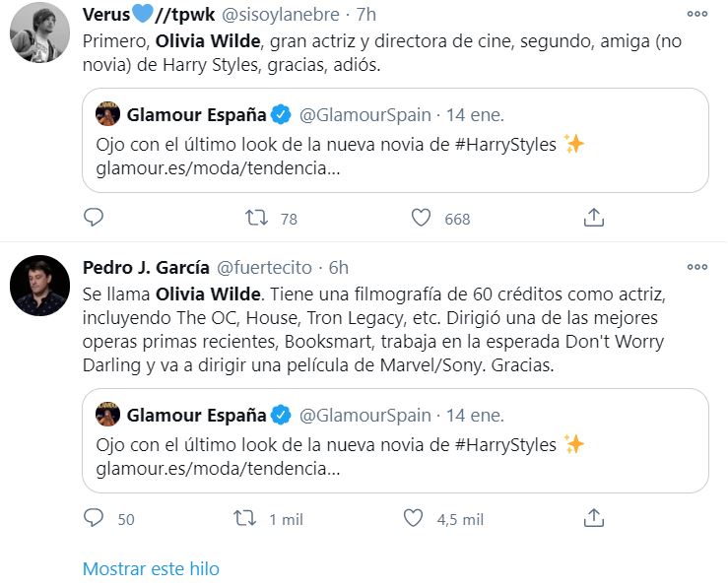Click Mostrar este hilo link
This screenshot has width=728, height=588.
[x=151, y=568]
